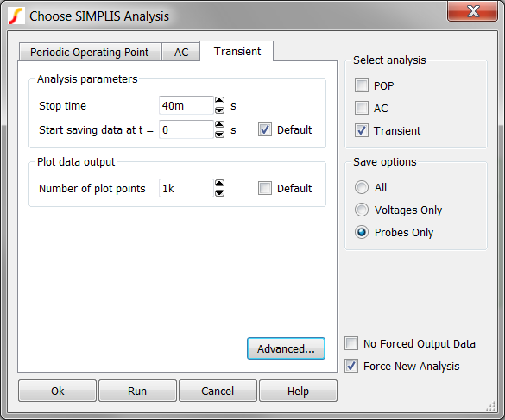Increment the Stop time spinner up arrow
This screenshot has height=420, width=505.
pyautogui.click(x=219, y=100)
